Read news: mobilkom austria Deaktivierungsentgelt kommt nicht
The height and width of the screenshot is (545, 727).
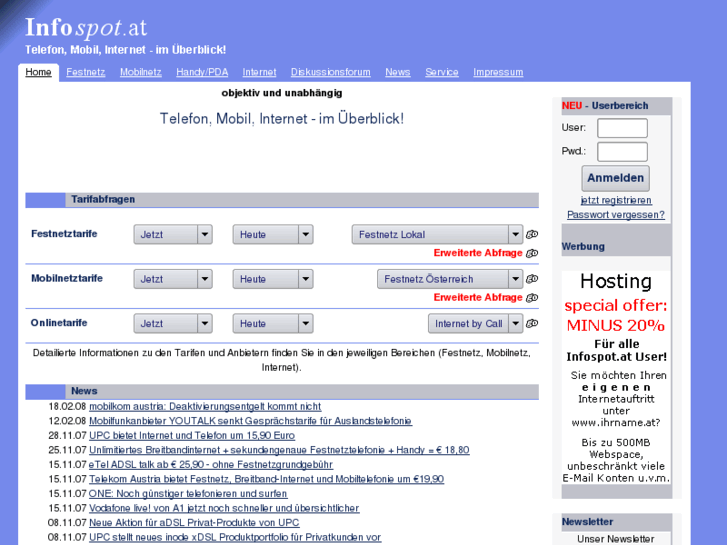pyautogui.click(x=205, y=407)
